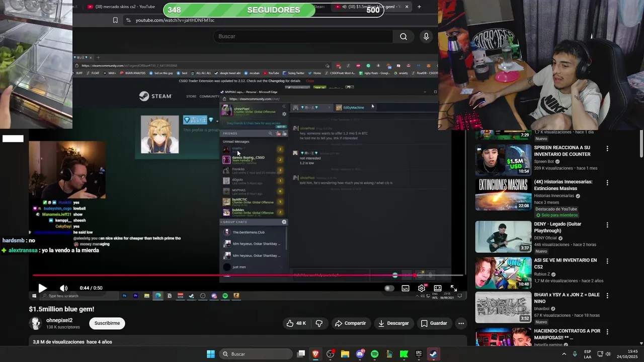Start voice search with microphone icon
Viewport: 644px width, 362px height.
point(426,36)
